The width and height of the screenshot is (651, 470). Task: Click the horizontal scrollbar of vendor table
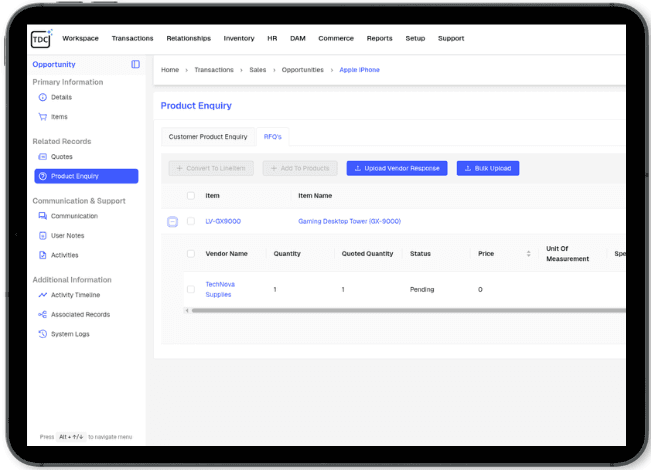tap(409, 310)
